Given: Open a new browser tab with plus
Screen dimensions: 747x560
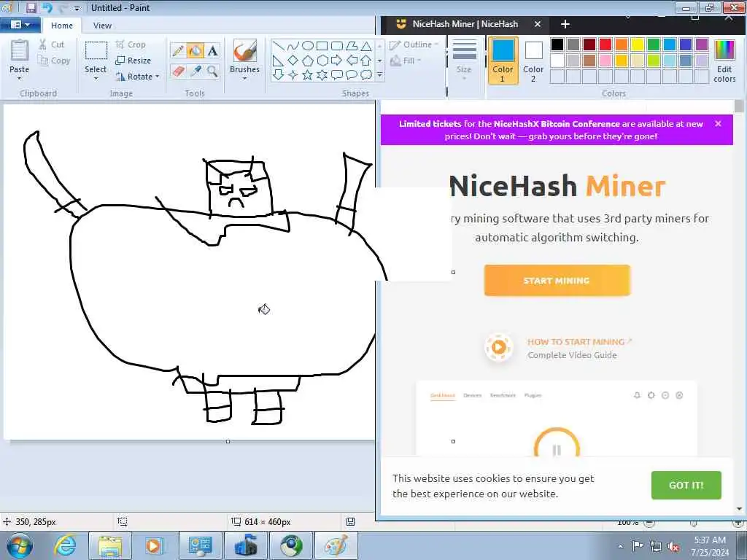Looking at the screenshot, I should coord(565,24).
